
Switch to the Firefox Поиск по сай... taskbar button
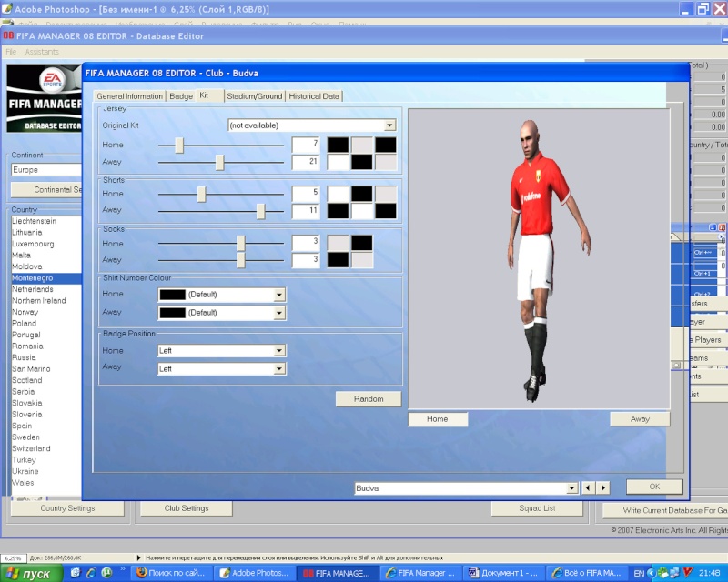coord(171,573)
